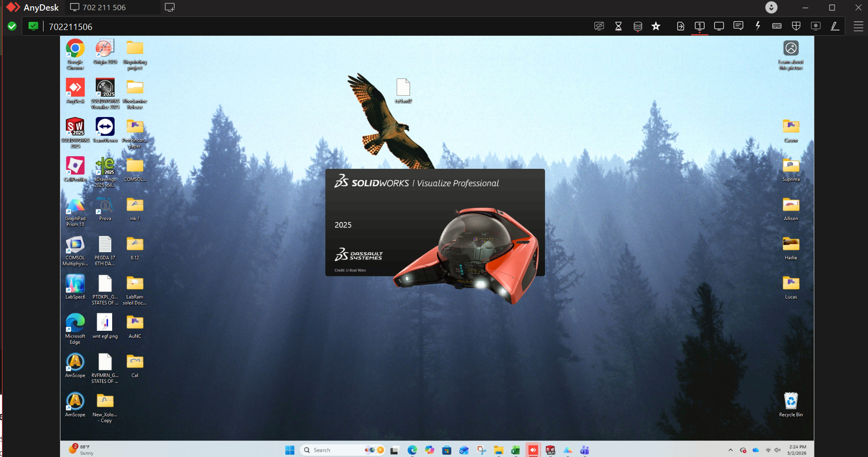
Task: Toggle privacy mode crossed-eye monitor icon
Action: click(599, 26)
